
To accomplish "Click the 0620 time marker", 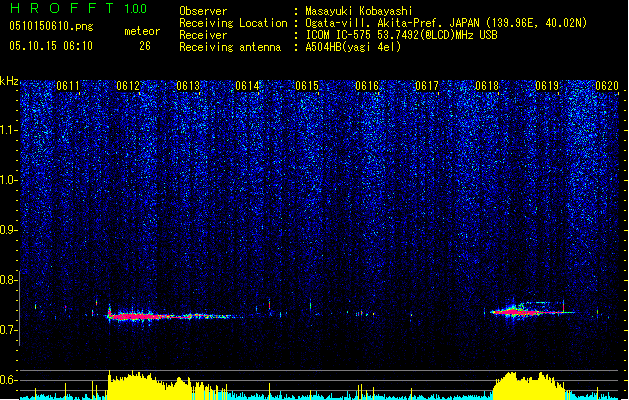I will pyautogui.click(x=607, y=86).
